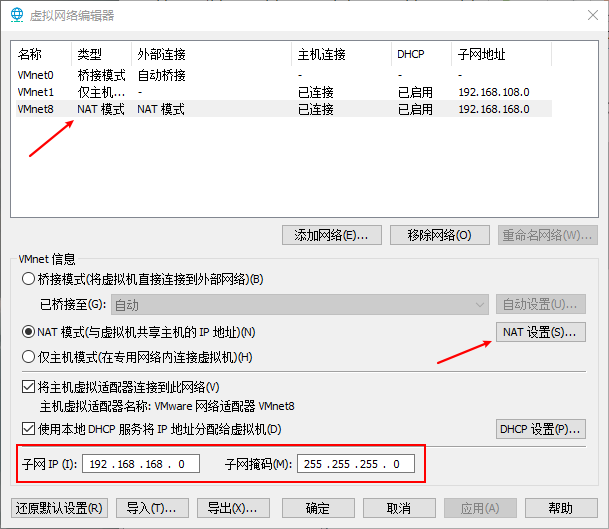The image size is (609, 529).
Task: Select the VMnet1 row
Action: (x=284, y=92)
